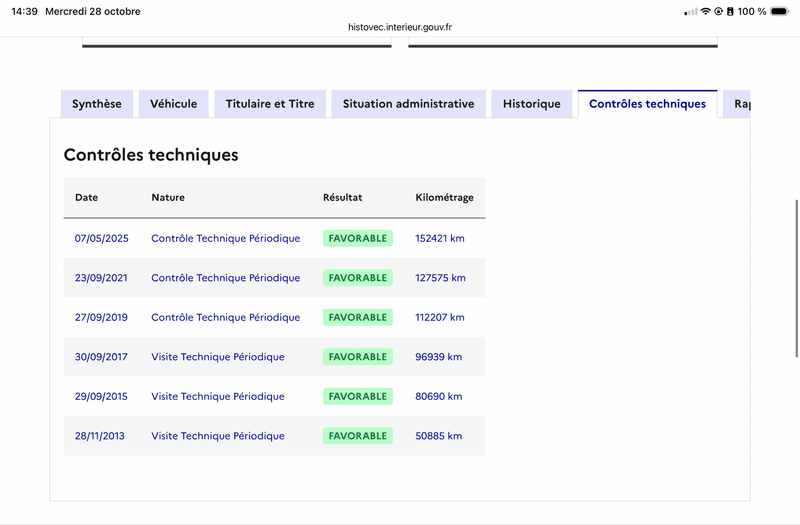
Task: Click the 112207 km mileage entry
Action: click(440, 317)
